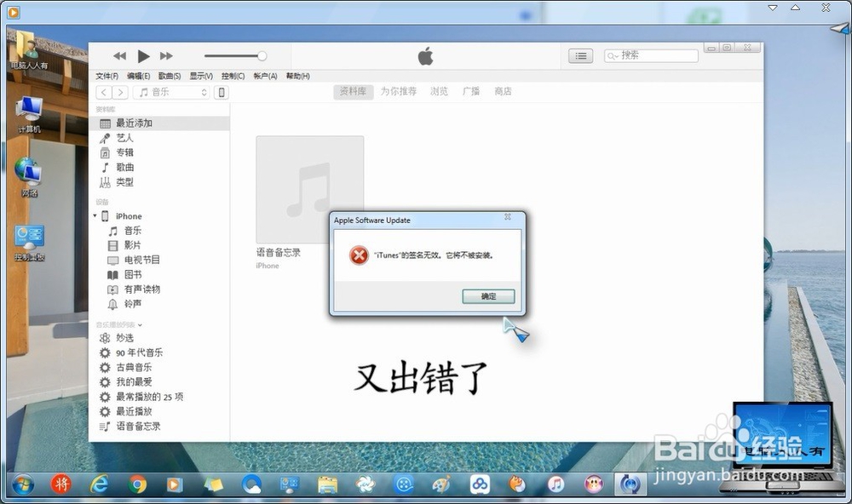This screenshot has width=852, height=504.
Task: Open 影片 under the iPhone device
Action: point(133,245)
